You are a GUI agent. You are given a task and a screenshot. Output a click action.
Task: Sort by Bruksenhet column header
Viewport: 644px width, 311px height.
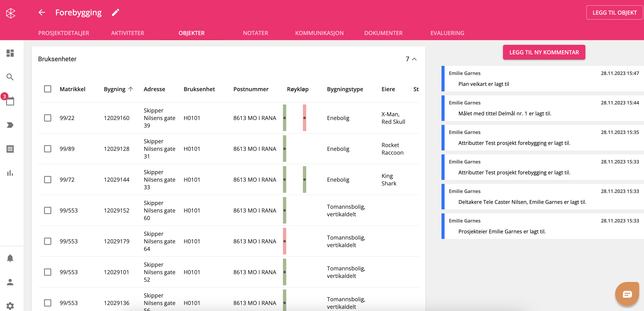point(199,89)
